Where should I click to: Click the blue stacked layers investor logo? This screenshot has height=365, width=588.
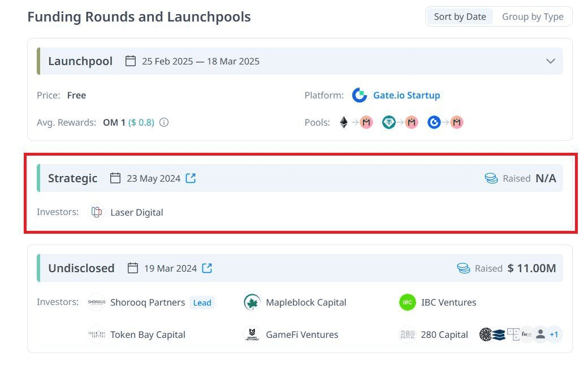499,334
